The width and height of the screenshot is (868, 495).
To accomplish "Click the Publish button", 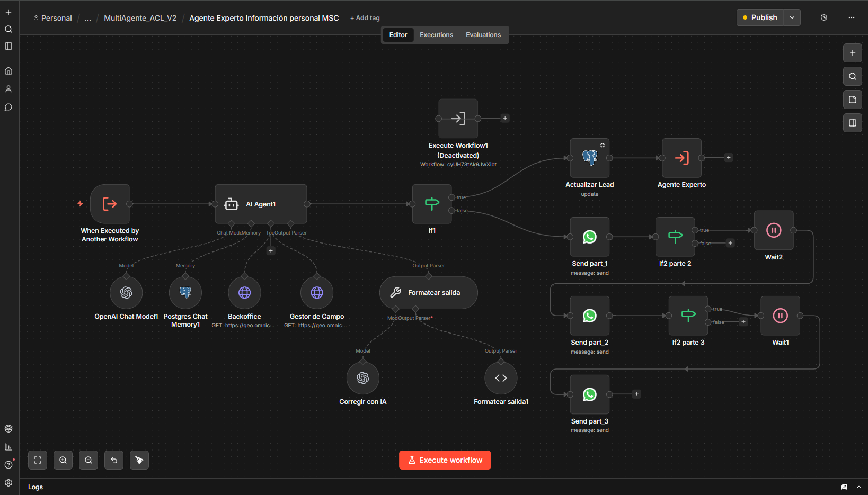I will point(760,17).
